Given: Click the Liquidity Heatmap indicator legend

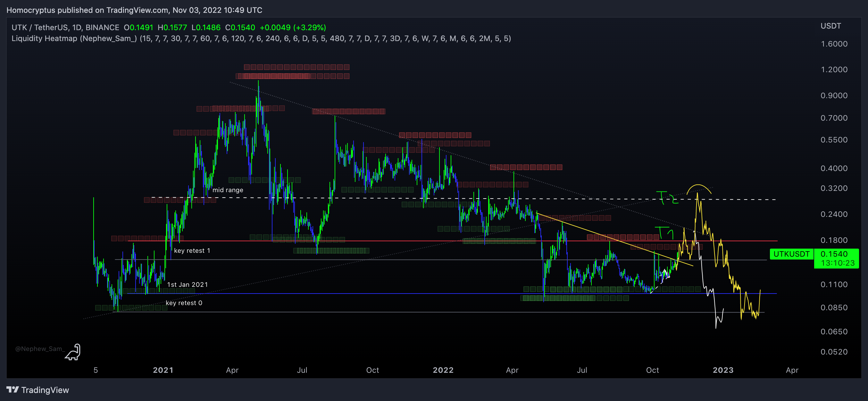Looking at the screenshot, I should pos(261,38).
